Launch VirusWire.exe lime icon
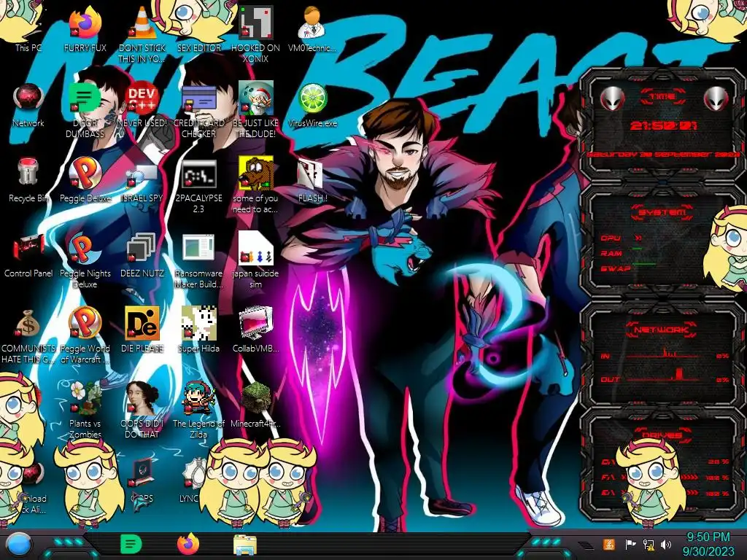 pos(312,105)
